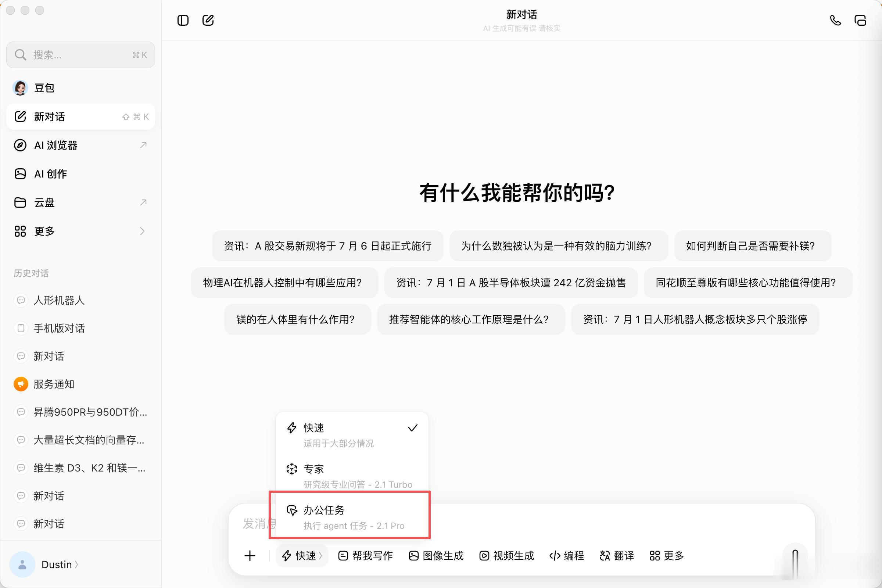Open Dustin account menu
The image size is (882, 588).
pos(60,564)
